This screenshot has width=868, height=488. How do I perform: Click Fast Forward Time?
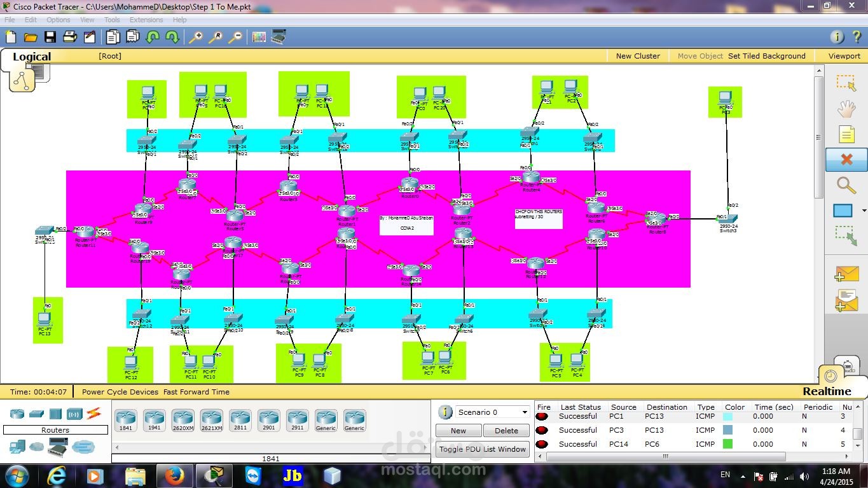tap(196, 392)
